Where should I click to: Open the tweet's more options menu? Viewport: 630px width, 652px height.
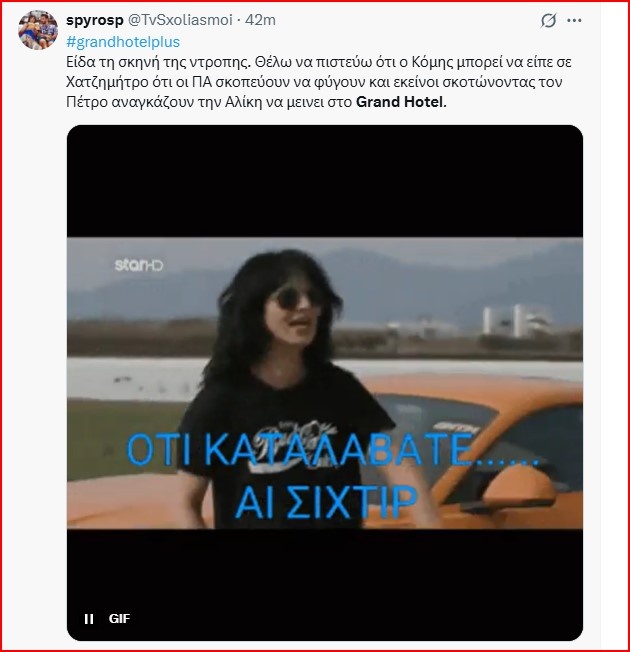pyautogui.click(x=574, y=20)
